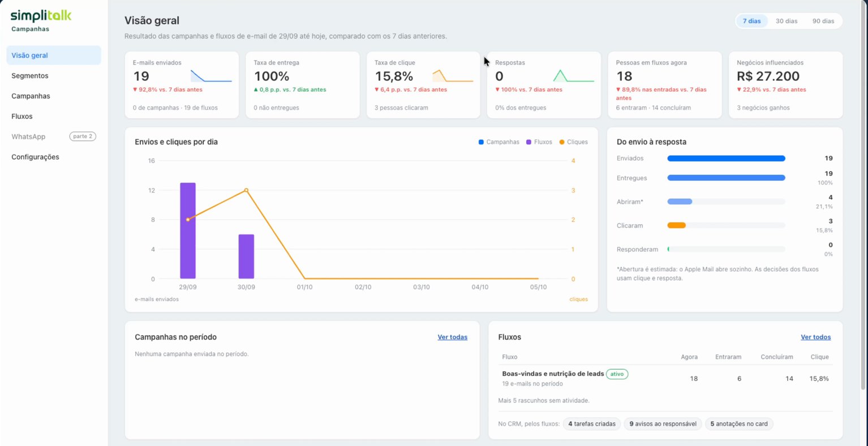Select the 30 dias period
The height and width of the screenshot is (446, 868).
pos(786,21)
